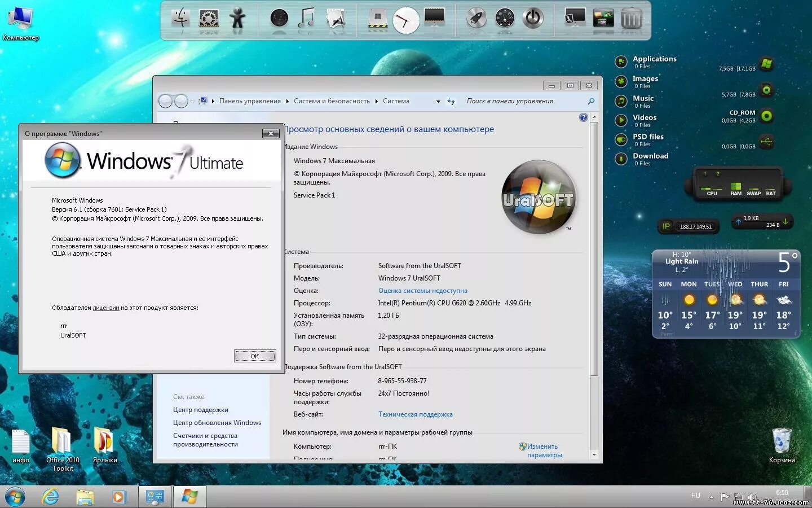This screenshot has height=508, width=812.
Task: Open the лицензии license link
Action: pyautogui.click(x=106, y=308)
